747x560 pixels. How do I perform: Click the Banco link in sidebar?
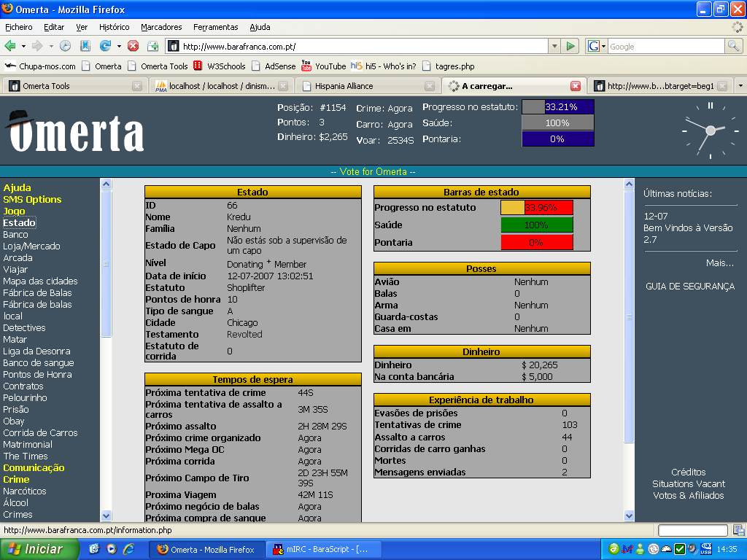(x=15, y=234)
